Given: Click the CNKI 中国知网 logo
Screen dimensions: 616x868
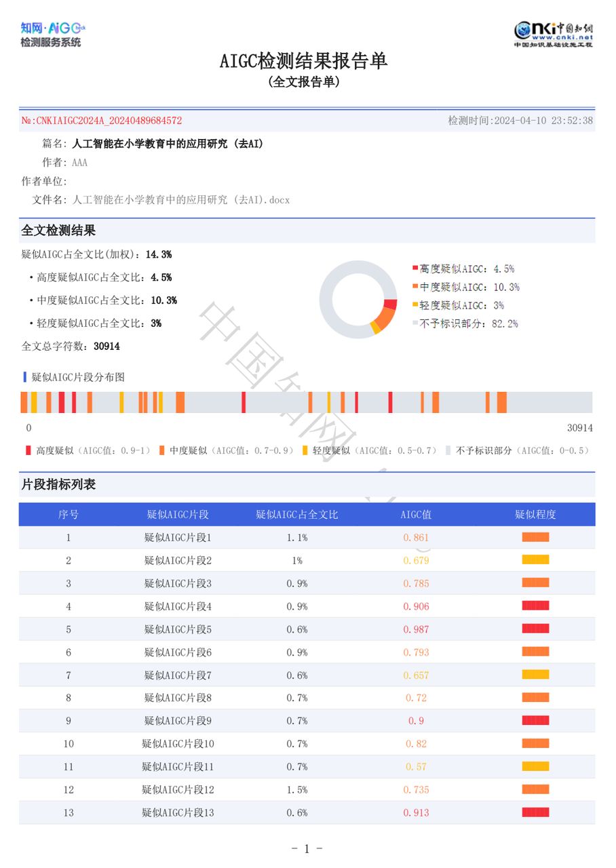Looking at the screenshot, I should pyautogui.click(x=554, y=34).
